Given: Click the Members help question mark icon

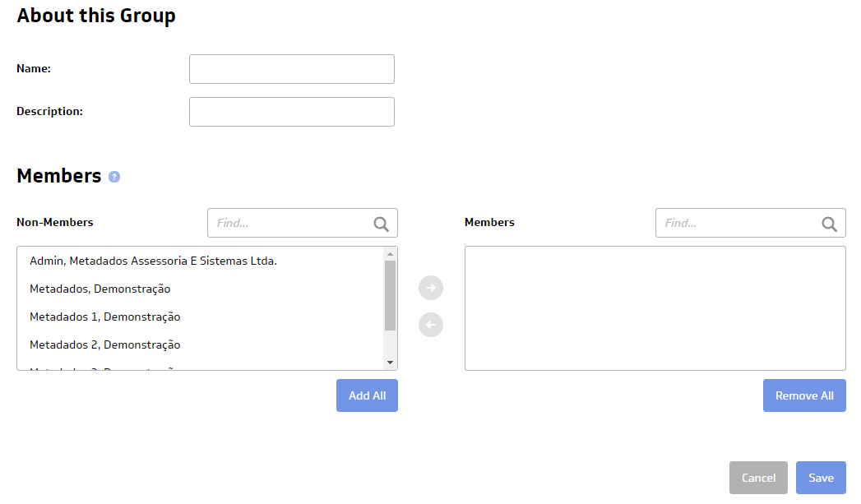Looking at the screenshot, I should click(114, 177).
